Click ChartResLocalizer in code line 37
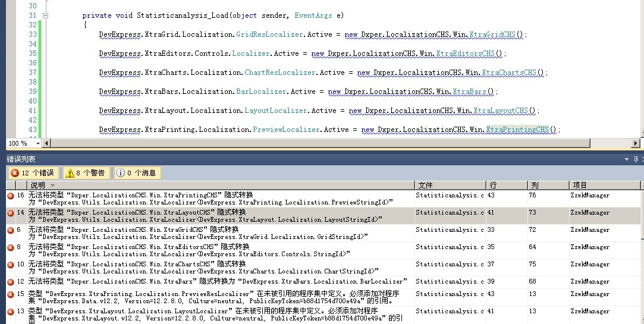The height and width of the screenshot is (324, 644). [x=280, y=73]
